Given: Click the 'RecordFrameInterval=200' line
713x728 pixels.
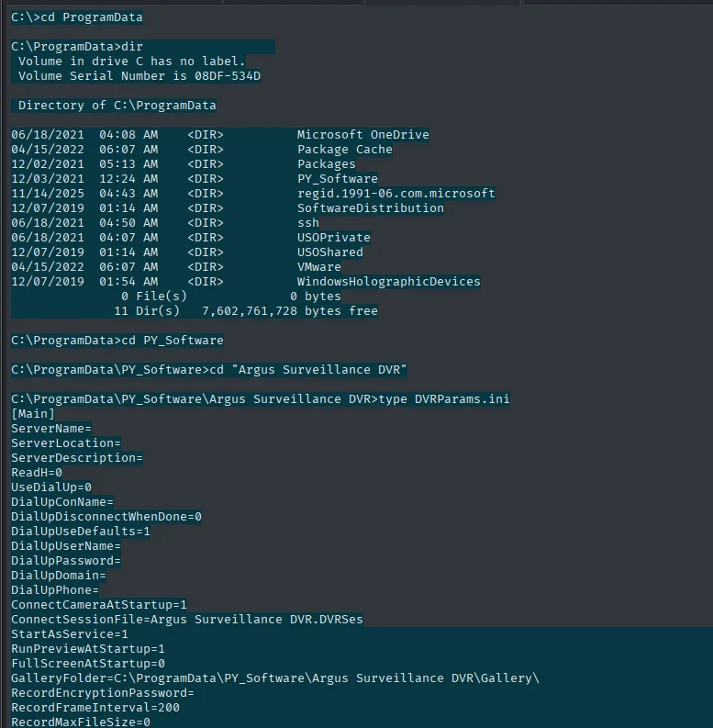Looking at the screenshot, I should [x=95, y=708].
